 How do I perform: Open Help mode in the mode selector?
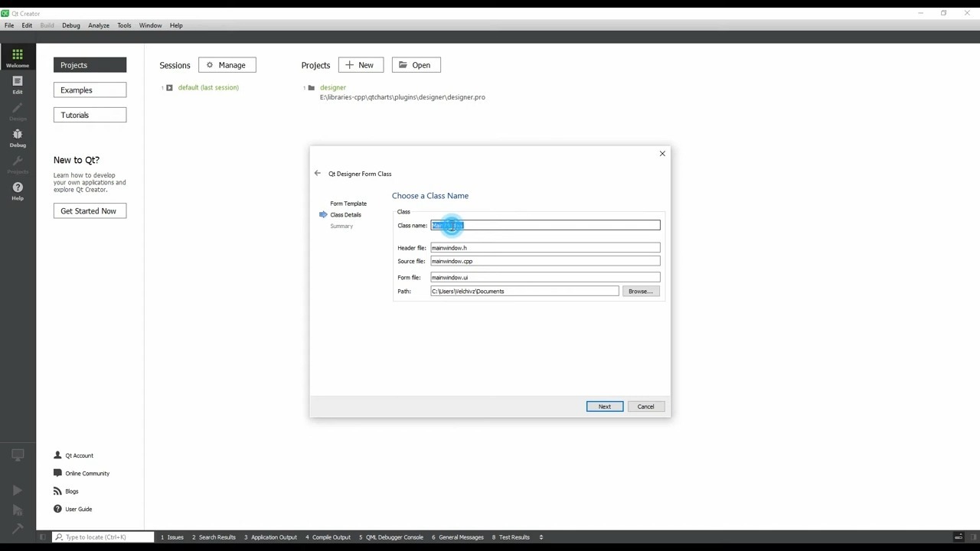pos(18,191)
